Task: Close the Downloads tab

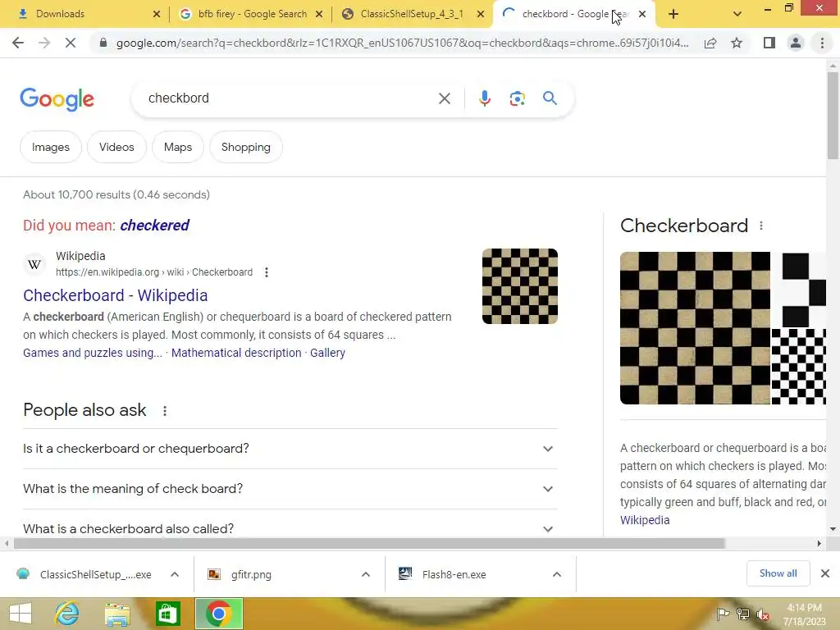Action: click(157, 14)
